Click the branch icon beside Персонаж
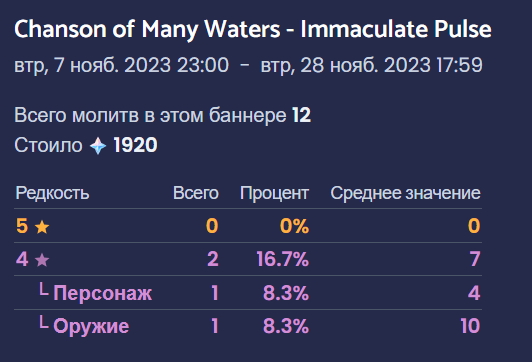The width and height of the screenshot is (532, 362). (x=43, y=289)
